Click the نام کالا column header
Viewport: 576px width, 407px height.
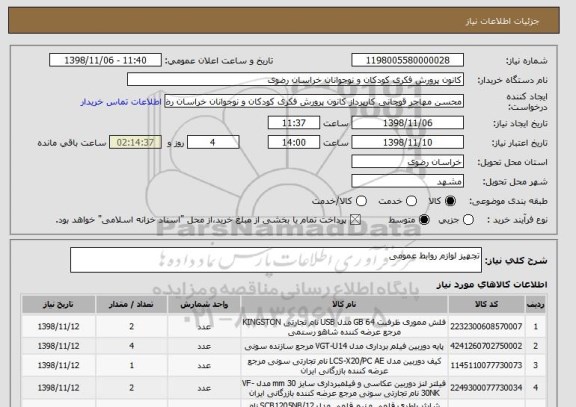click(x=344, y=305)
